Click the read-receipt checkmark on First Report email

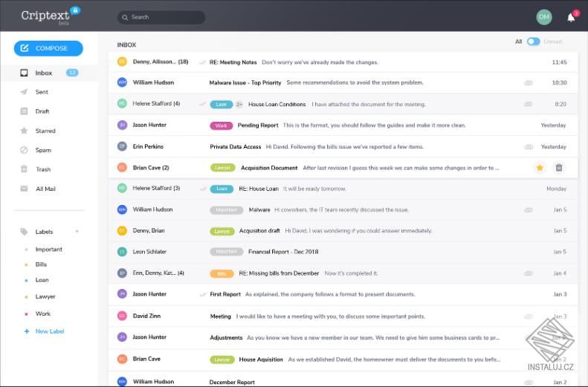pos(203,295)
